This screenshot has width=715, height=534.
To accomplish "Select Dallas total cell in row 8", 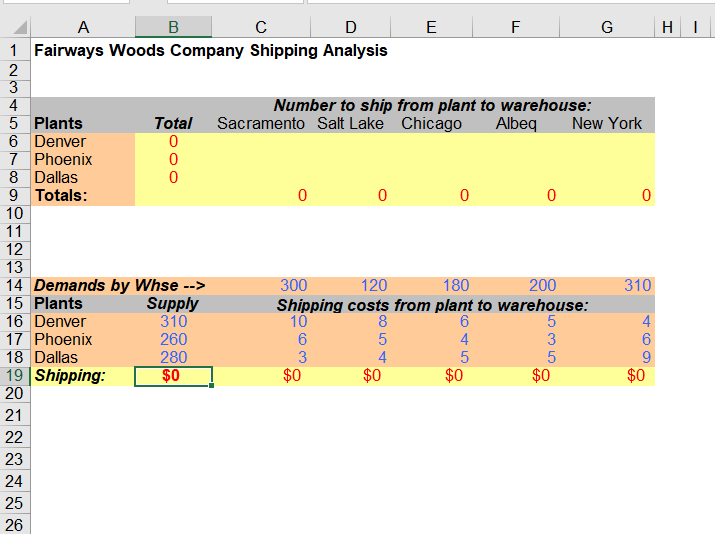I will click(x=173, y=177).
